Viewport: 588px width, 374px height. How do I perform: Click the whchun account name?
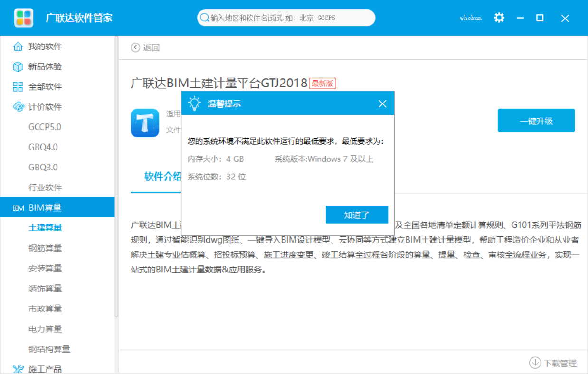pos(470,18)
